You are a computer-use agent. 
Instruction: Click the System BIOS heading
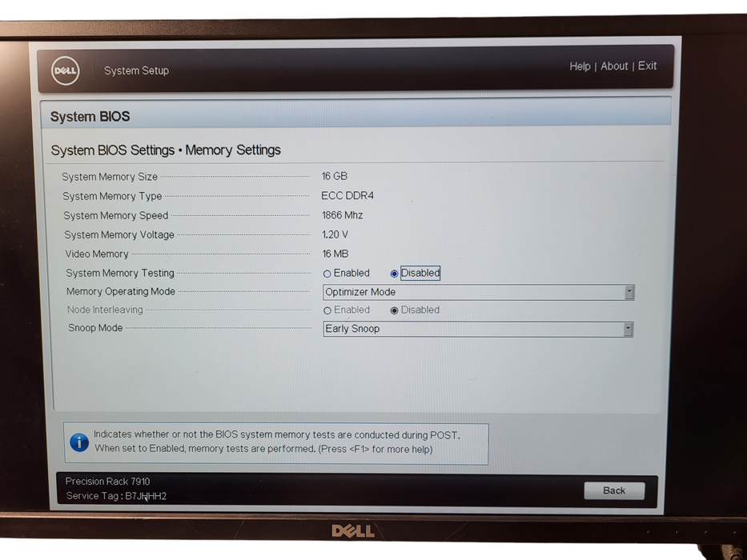tap(90, 117)
